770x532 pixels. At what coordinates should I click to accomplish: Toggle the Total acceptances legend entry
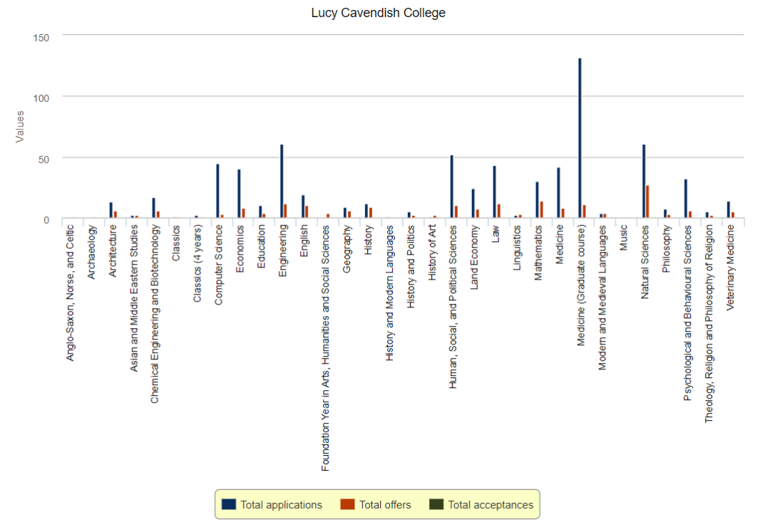(481, 504)
